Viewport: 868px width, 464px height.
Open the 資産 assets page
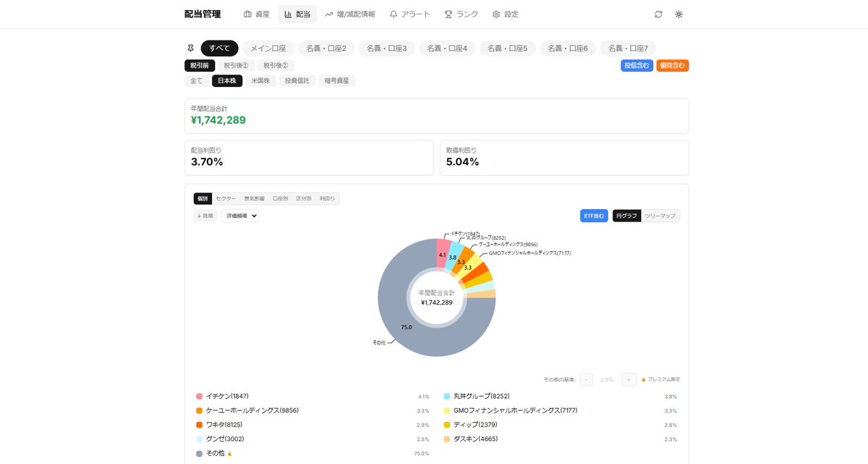click(257, 14)
